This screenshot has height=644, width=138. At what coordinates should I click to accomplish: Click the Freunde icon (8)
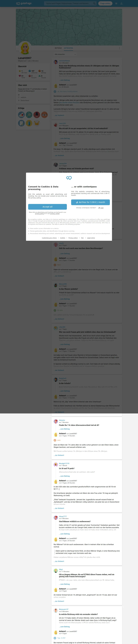coord(39,76)
